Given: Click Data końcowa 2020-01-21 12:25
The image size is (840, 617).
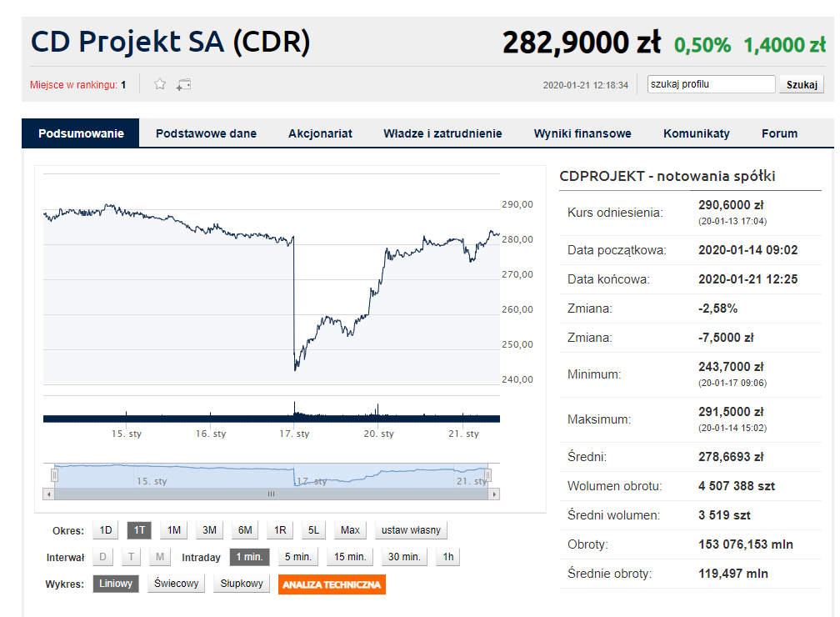Looking at the screenshot, I should coord(747,279).
